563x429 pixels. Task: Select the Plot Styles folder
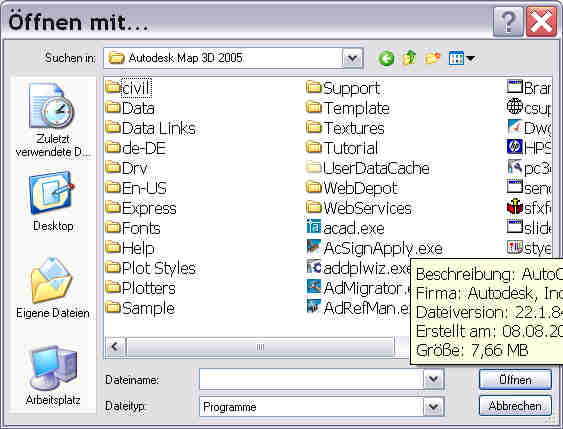151,268
